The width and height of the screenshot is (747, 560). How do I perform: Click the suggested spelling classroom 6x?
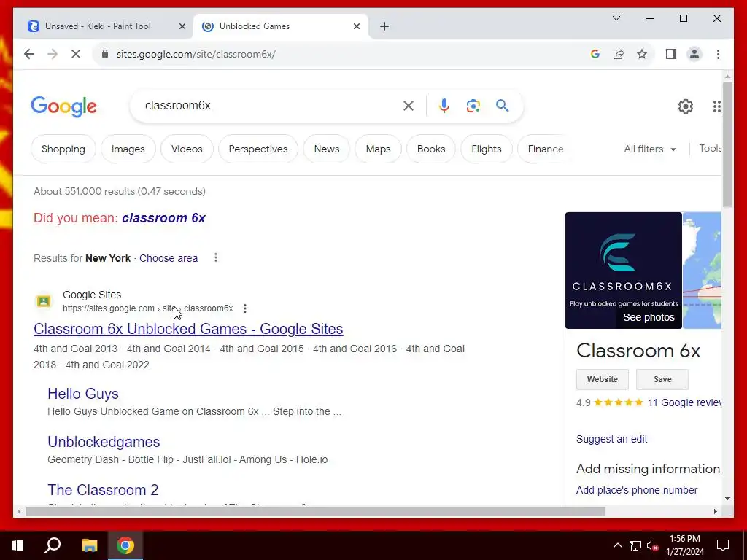pos(164,218)
